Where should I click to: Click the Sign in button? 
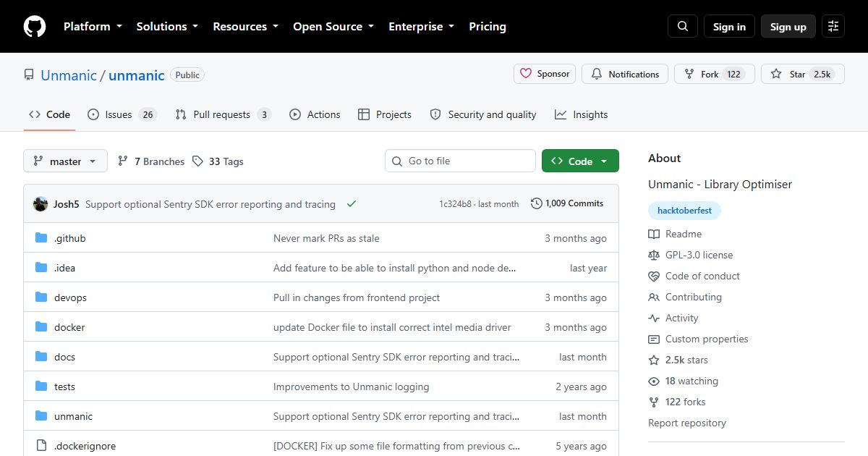(729, 27)
